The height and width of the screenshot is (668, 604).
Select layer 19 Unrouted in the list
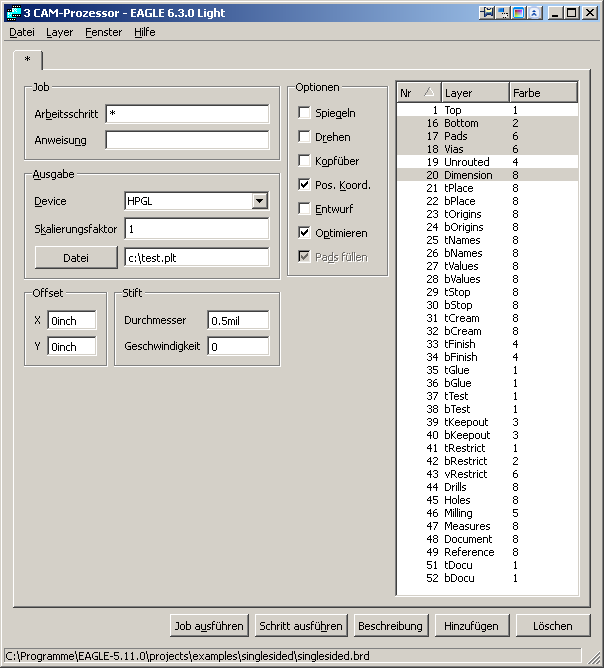487,162
